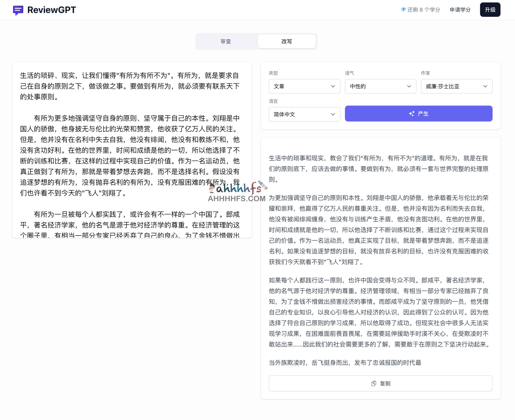Click the clipboard icon on the 复制 button
The image size is (515, 420).
click(x=374, y=383)
